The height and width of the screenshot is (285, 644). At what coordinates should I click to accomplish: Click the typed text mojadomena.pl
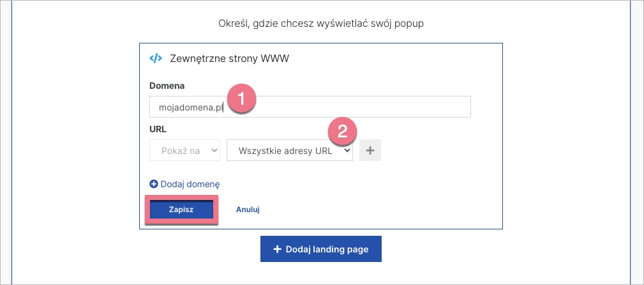click(190, 107)
